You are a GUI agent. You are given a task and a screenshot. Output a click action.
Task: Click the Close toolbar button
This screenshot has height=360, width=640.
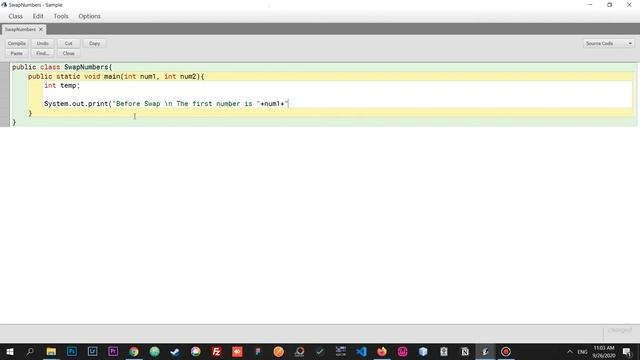[x=69, y=53]
